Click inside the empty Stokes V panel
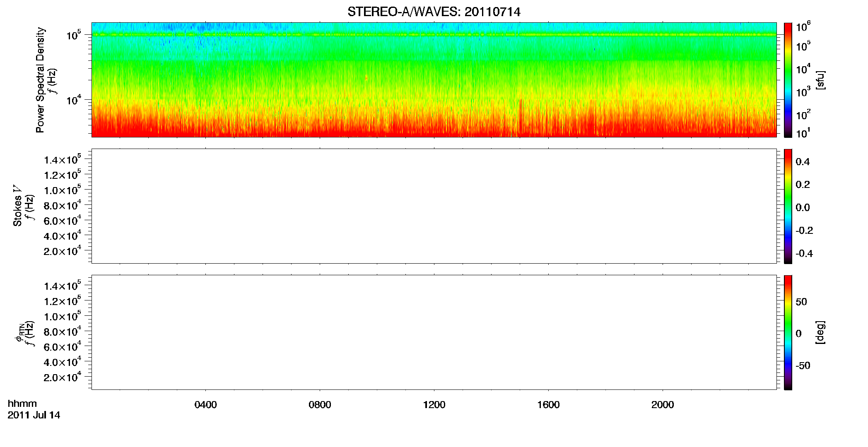The width and height of the screenshot is (868, 447). click(x=434, y=206)
